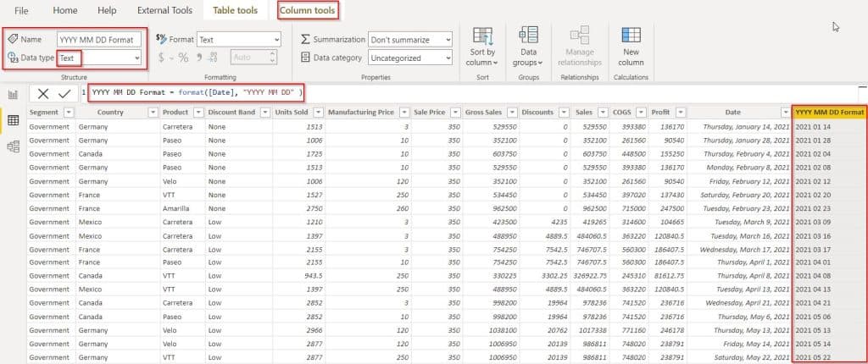Open the Date column filter dropdown
Image resolution: width=868 pixels, height=364 pixels.
click(x=786, y=113)
